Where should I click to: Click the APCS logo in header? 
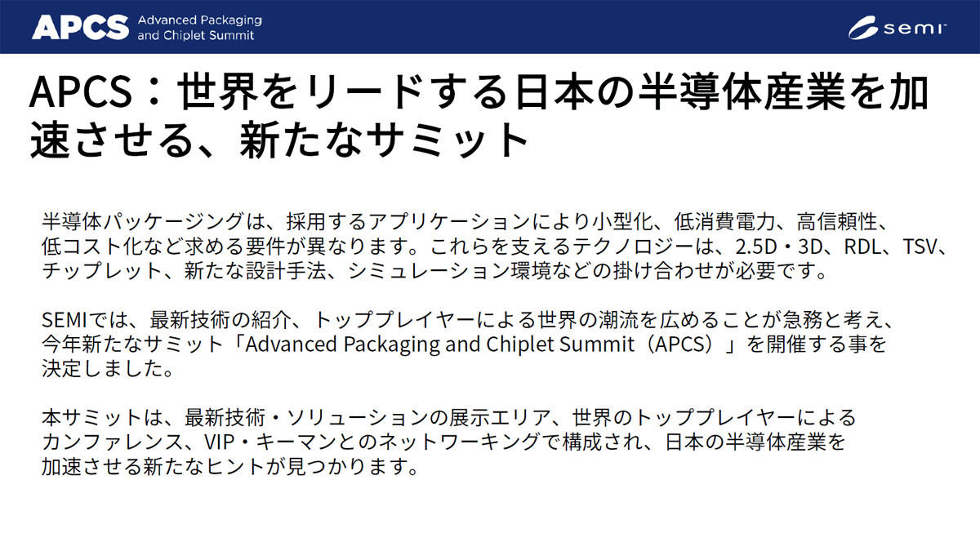click(80, 27)
